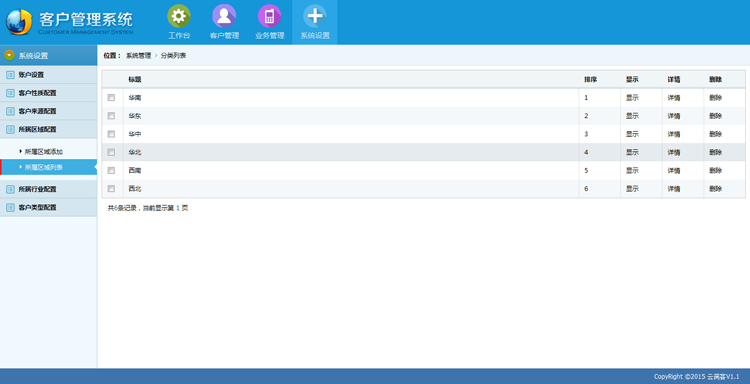Open 详情 for the 西南 row
Image resolution: width=750 pixels, height=384 pixels.
point(674,170)
